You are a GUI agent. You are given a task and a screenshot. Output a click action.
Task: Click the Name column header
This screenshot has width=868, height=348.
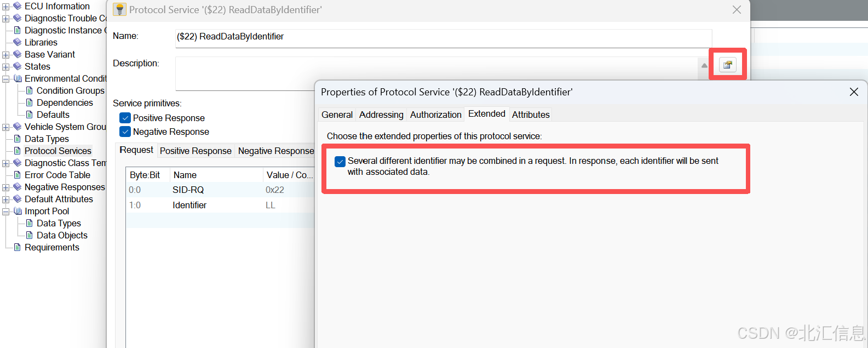pos(216,175)
